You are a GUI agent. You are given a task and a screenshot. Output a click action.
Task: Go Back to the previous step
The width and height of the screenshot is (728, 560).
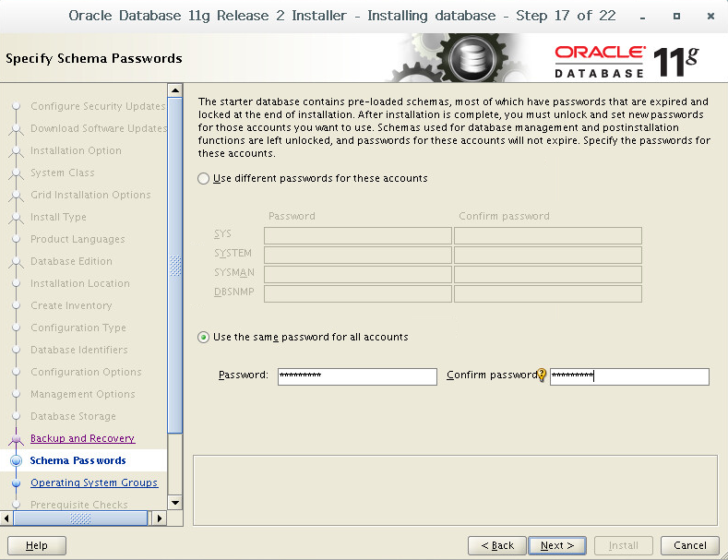click(497, 545)
